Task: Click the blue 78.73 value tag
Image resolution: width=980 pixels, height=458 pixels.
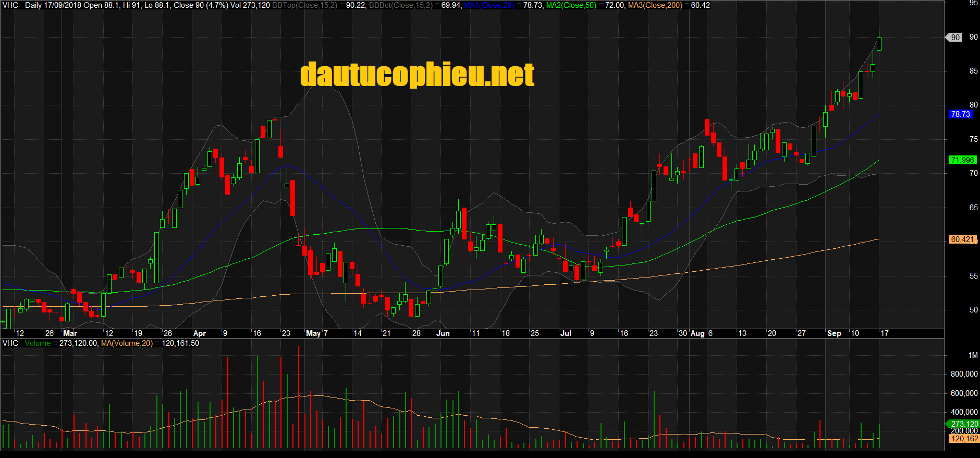Action: pos(960,114)
